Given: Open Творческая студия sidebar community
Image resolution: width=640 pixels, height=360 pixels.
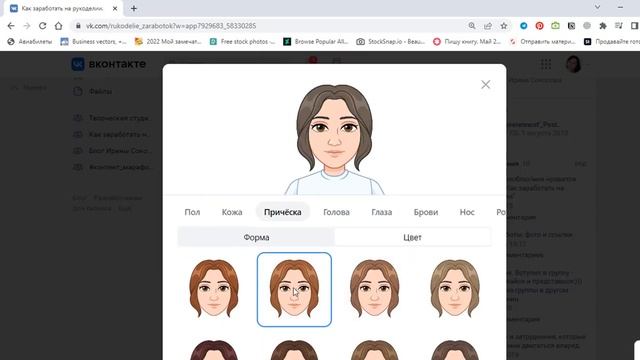Looking at the screenshot, I should (x=112, y=118).
